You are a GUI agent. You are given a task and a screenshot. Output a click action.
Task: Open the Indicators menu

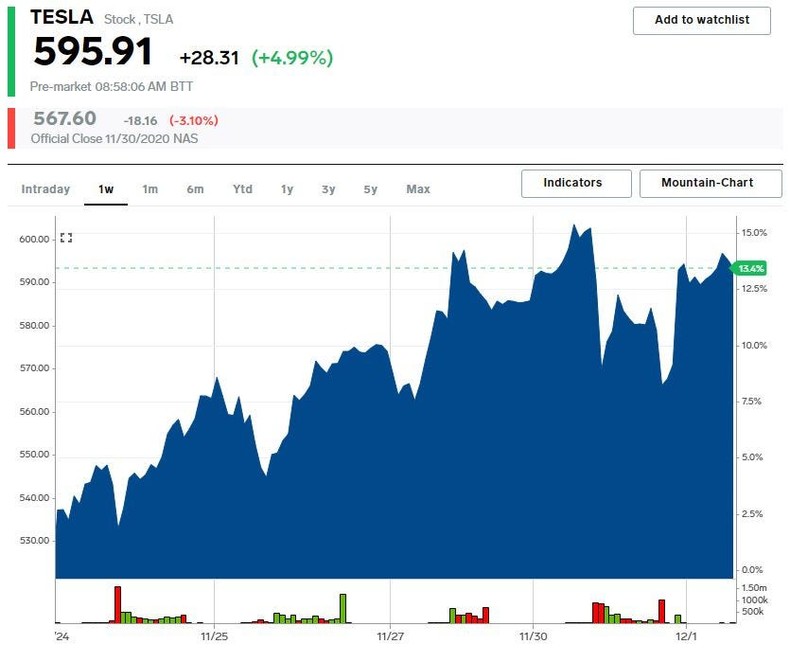click(x=576, y=183)
